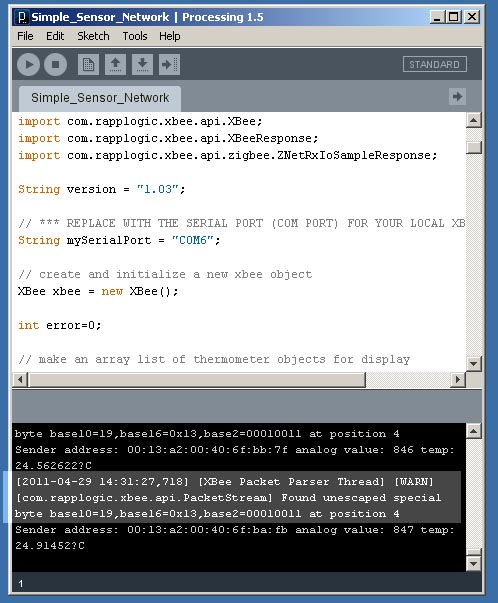Click the console scroll up arrow
This screenshot has height=603, width=498.
pyautogui.click(x=474, y=431)
